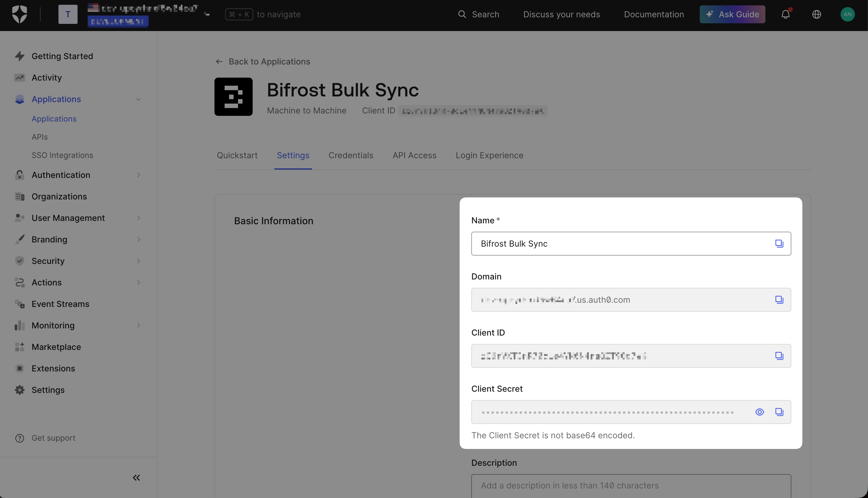This screenshot has width=868, height=498.
Task: Open the notifications bell
Action: tap(785, 14)
